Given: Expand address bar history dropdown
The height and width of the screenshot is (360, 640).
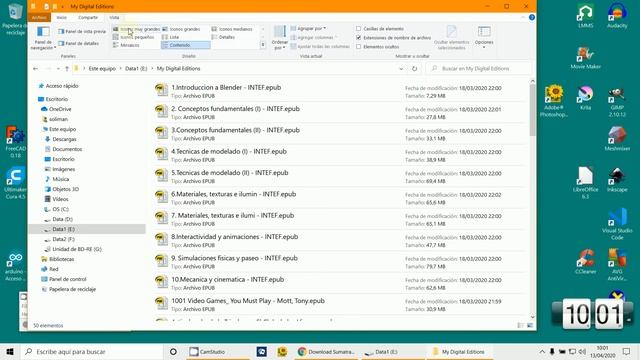Looking at the screenshot, I should click(x=401, y=69).
